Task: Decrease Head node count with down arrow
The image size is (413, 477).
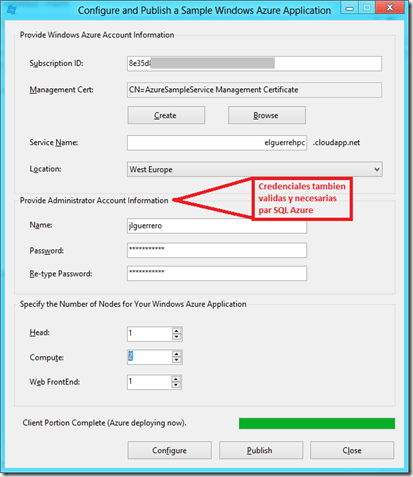Action: pyautogui.click(x=177, y=337)
